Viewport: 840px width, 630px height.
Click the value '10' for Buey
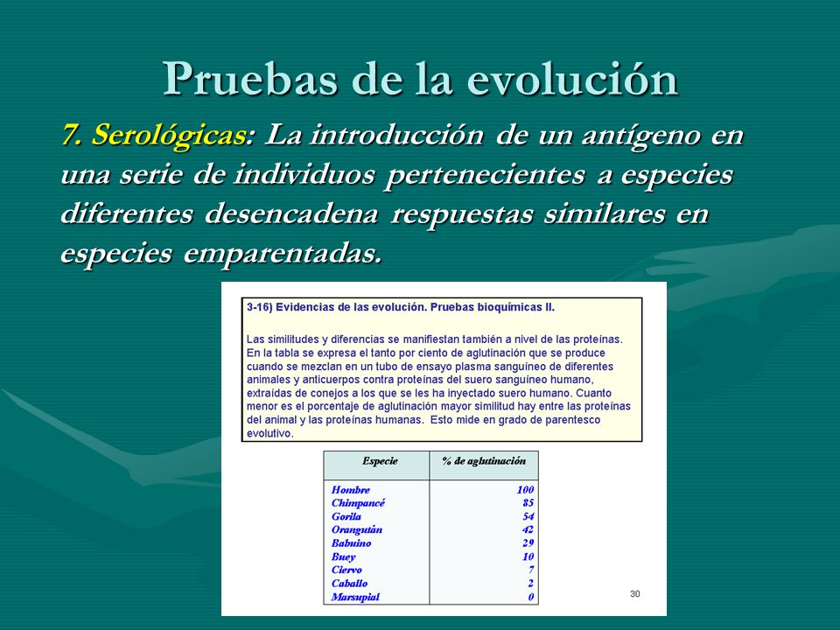pos(528,557)
